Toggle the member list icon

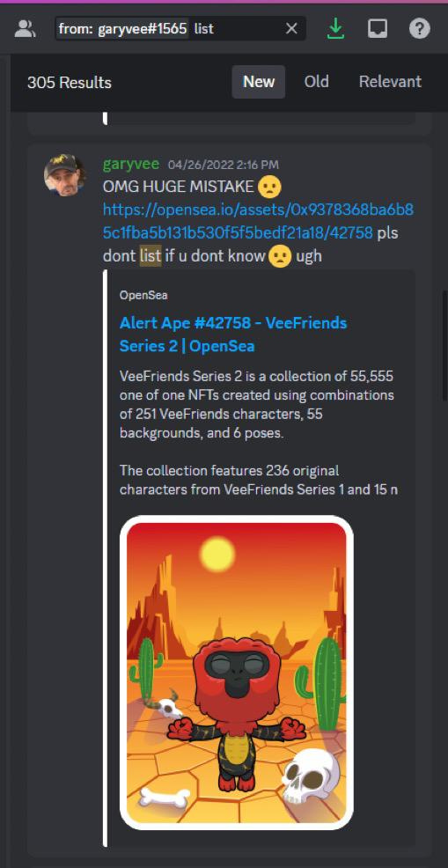25,28
